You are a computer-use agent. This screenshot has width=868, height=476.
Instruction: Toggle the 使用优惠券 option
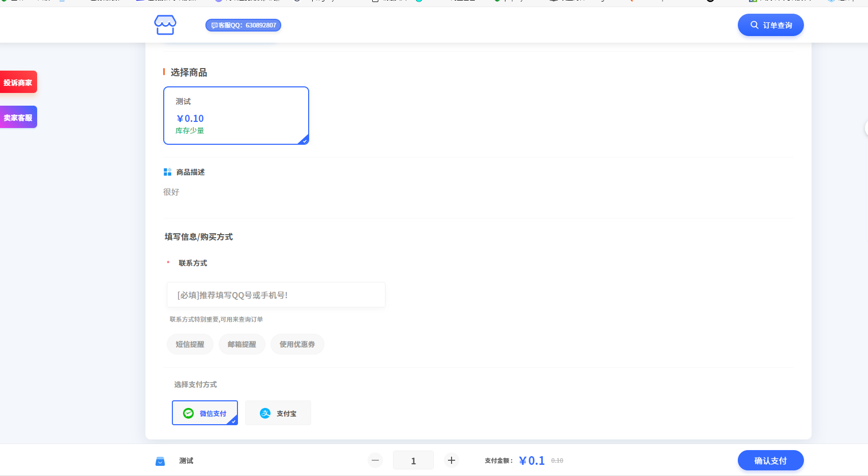click(x=297, y=344)
